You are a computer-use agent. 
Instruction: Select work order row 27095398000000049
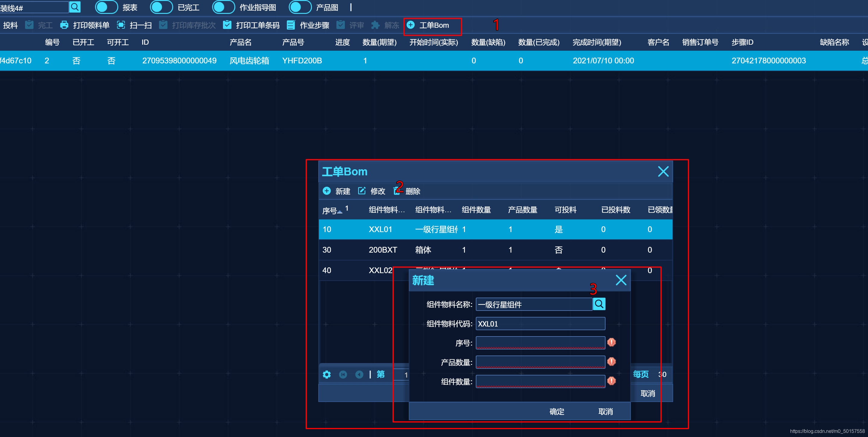click(434, 61)
